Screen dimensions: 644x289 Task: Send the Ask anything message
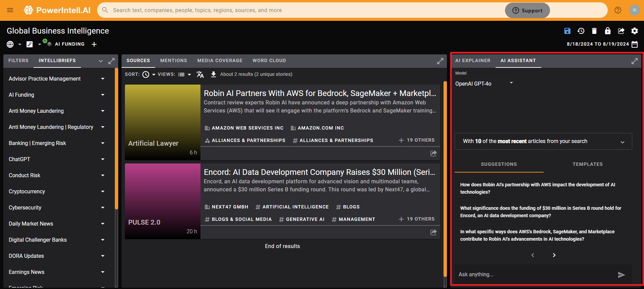pos(622,275)
